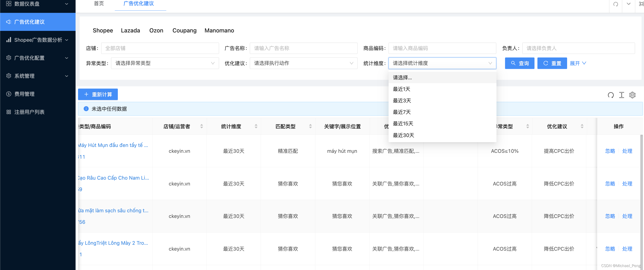The height and width of the screenshot is (270, 644).
Task: Open 异常类型 dropdown selector
Action: click(165, 63)
